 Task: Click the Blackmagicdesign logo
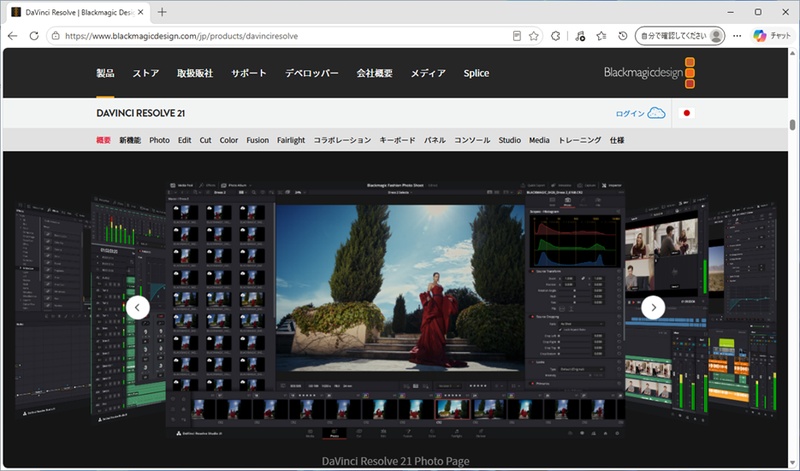pos(649,72)
